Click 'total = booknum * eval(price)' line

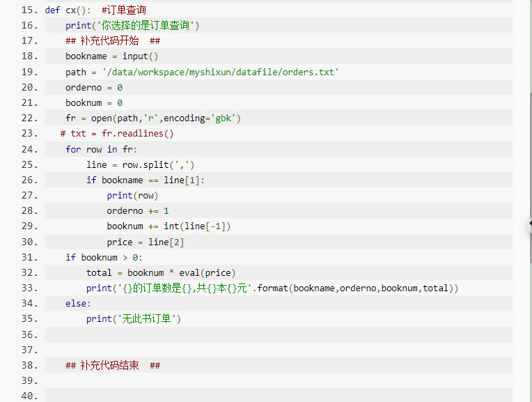(161, 272)
